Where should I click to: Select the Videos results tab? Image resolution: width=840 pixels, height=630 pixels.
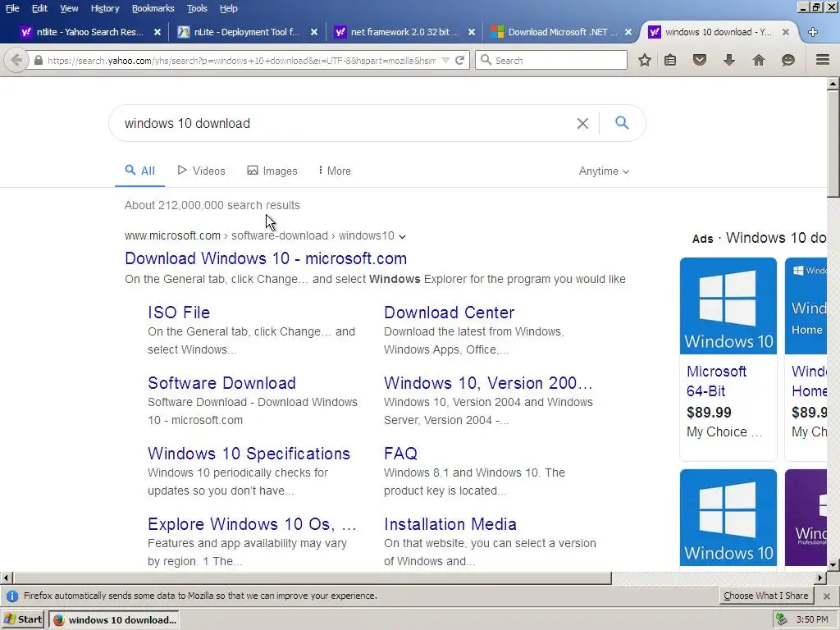(202, 171)
